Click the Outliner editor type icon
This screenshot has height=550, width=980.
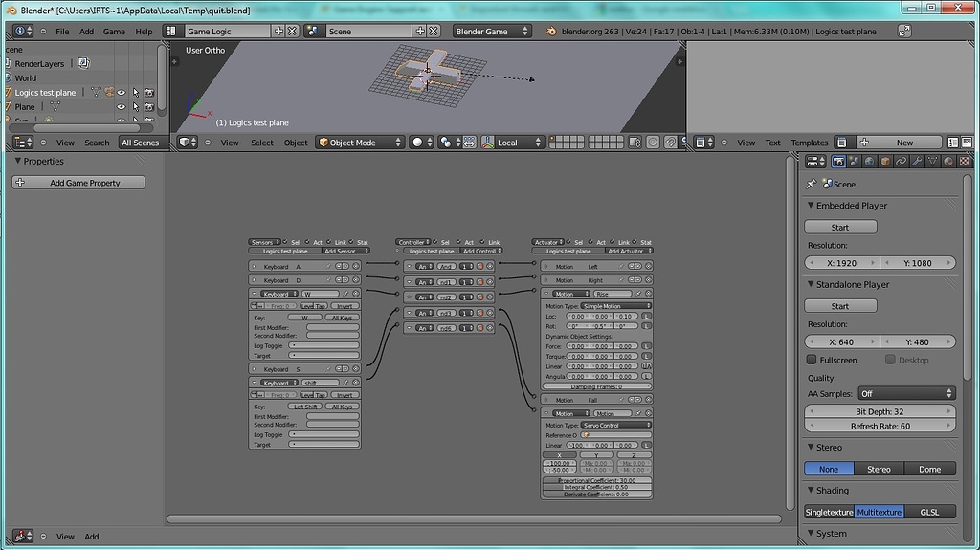click(x=23, y=143)
